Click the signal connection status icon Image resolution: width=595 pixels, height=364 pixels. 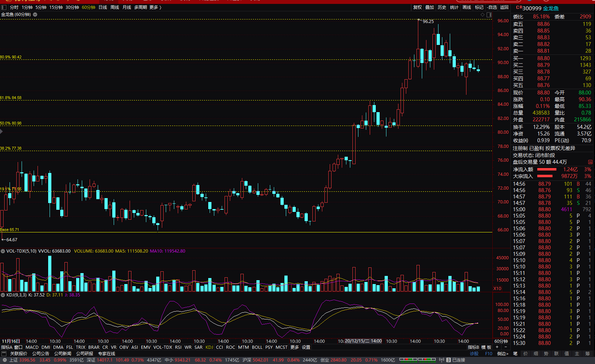(442, 360)
